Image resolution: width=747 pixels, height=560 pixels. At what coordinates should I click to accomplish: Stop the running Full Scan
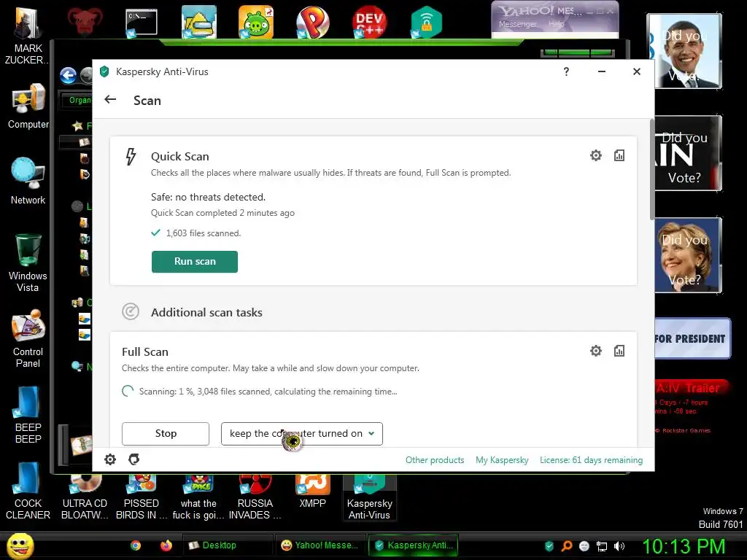(166, 434)
